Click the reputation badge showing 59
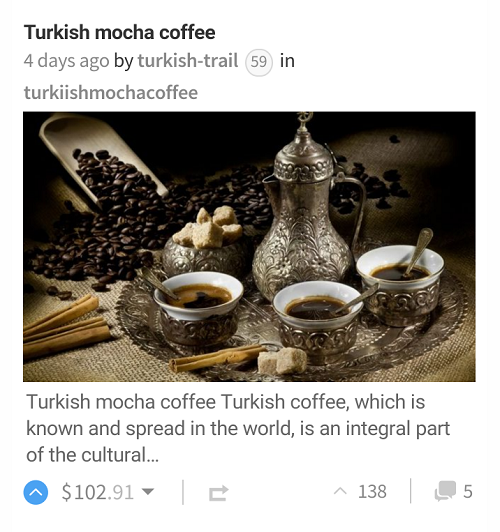This screenshot has height=532, width=500. point(259,62)
